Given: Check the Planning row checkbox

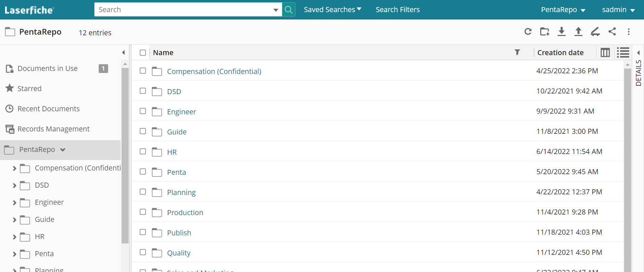Looking at the screenshot, I should (143, 192).
